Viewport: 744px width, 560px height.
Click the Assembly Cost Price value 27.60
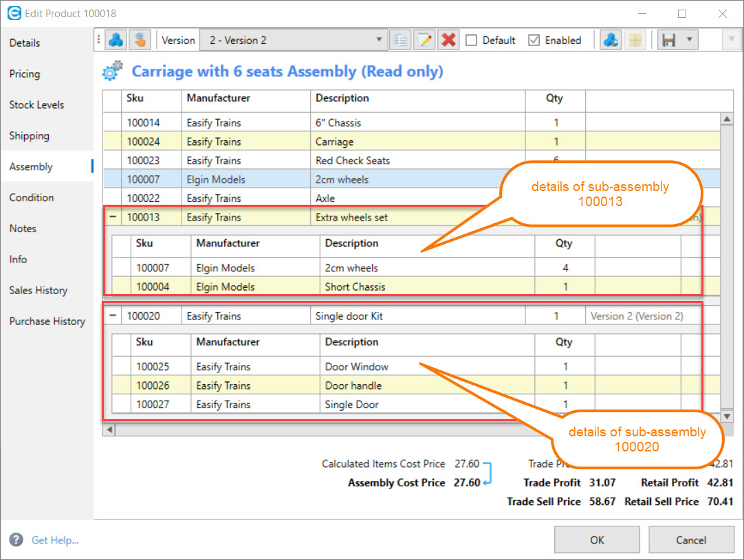[x=467, y=482]
